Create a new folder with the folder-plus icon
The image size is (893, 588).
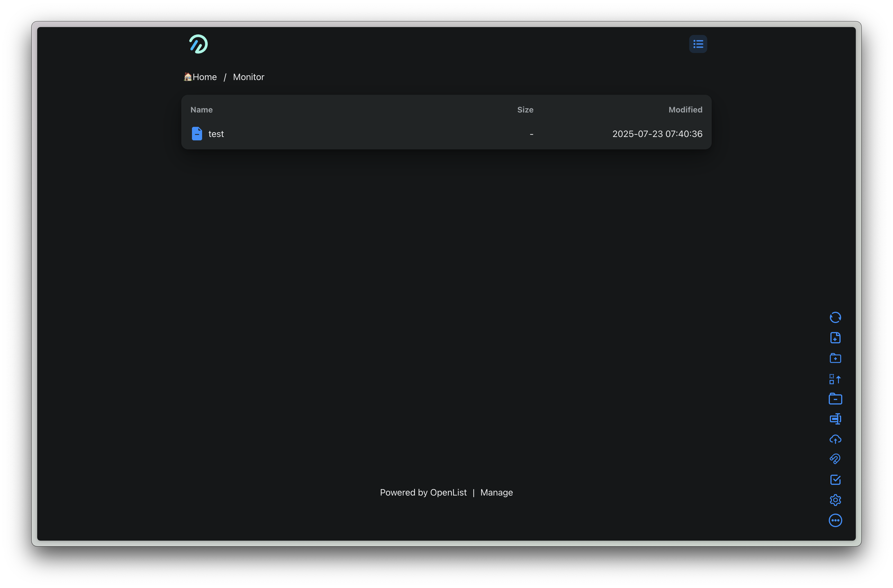tap(835, 358)
